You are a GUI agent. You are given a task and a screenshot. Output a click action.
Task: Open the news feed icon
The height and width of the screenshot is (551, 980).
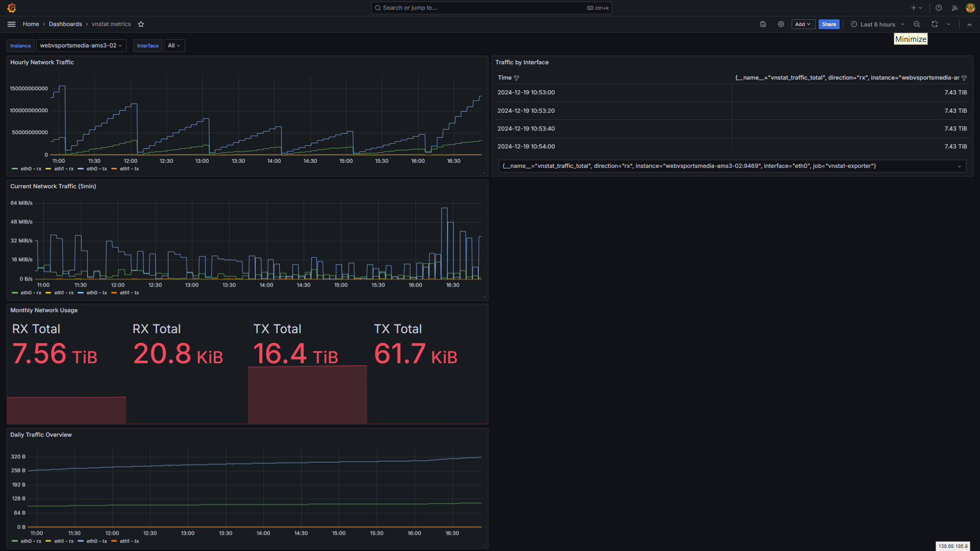[x=954, y=8]
